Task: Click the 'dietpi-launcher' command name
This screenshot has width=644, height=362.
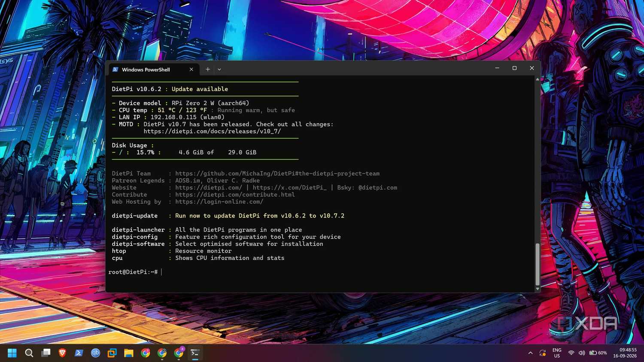Action: [138, 230]
